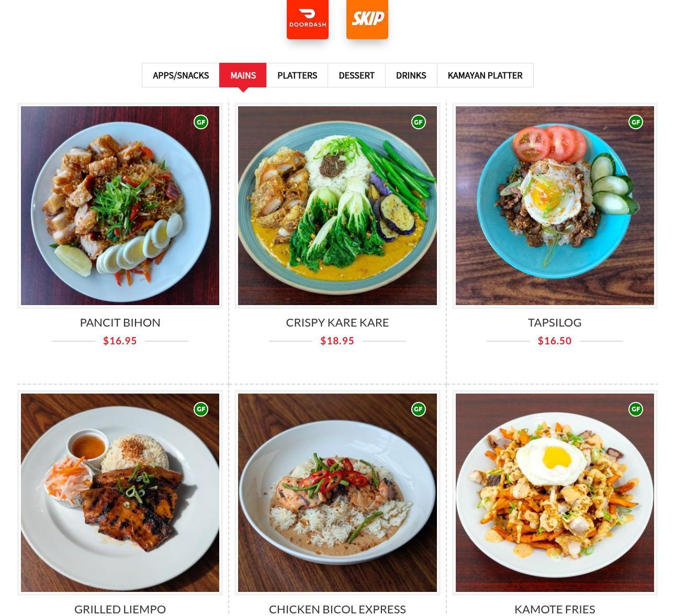
Task: Click the GF badge on Tapsilog
Action: click(x=636, y=122)
